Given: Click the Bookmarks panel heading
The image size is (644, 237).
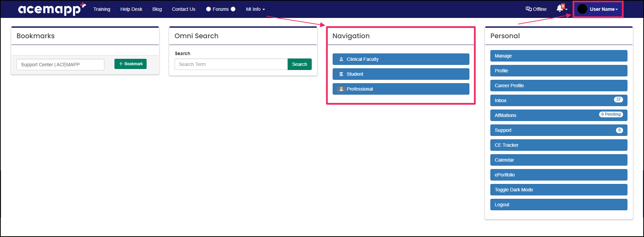Looking at the screenshot, I should point(35,36).
